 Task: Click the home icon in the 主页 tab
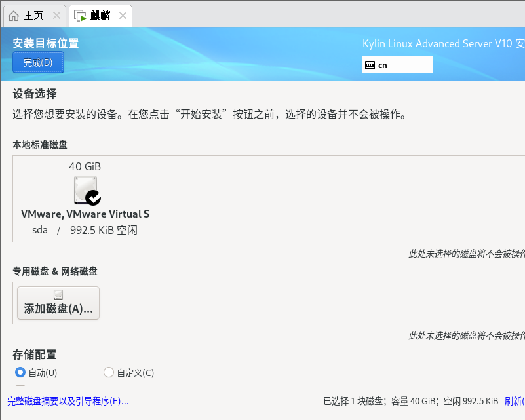[14, 15]
